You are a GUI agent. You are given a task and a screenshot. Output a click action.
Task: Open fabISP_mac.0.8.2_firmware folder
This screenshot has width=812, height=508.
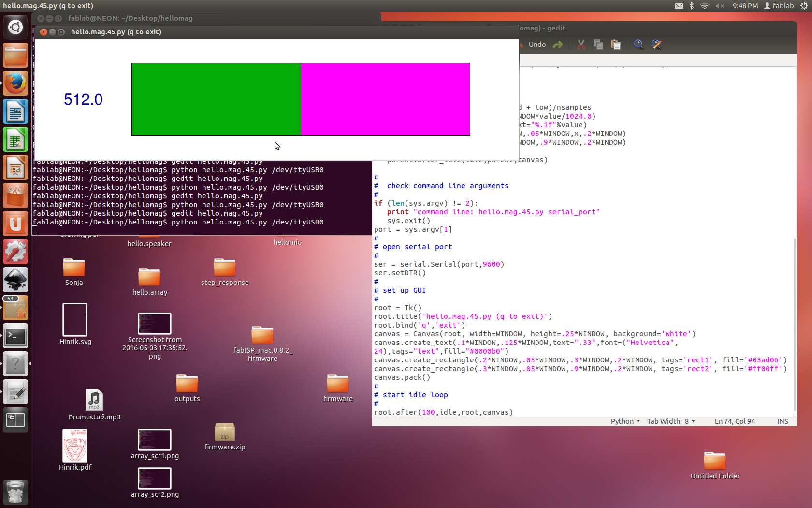coord(262,344)
